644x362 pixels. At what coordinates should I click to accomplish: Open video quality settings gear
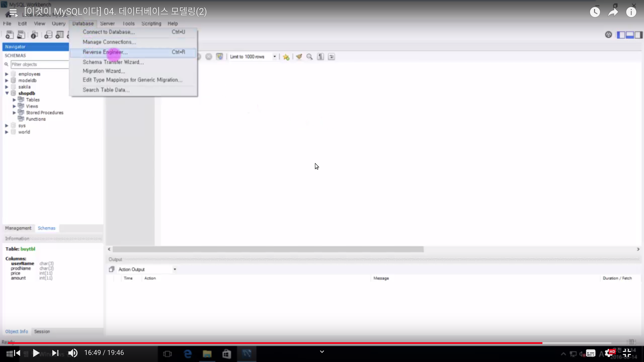[609, 353]
